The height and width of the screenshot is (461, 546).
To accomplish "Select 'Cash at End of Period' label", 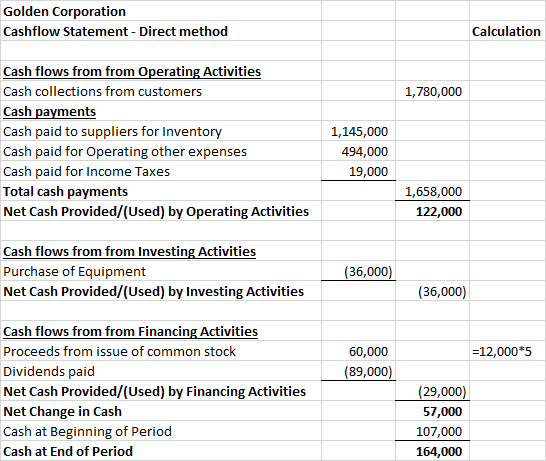I will pyautogui.click(x=68, y=452).
